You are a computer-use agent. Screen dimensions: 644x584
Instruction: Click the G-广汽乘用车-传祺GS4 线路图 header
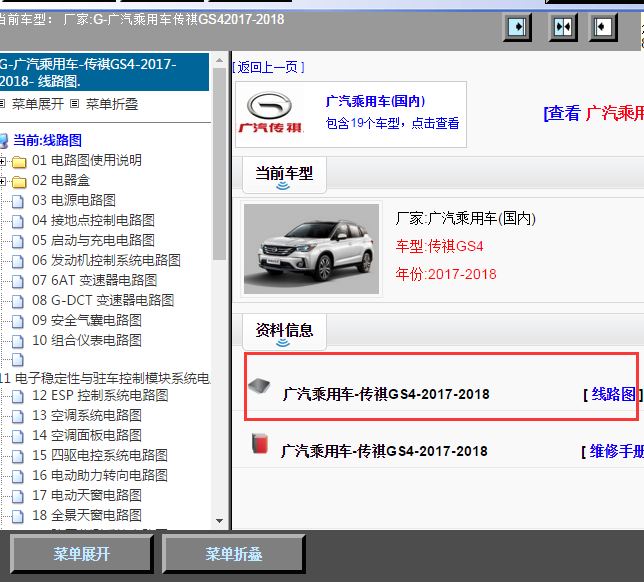tap(104, 72)
